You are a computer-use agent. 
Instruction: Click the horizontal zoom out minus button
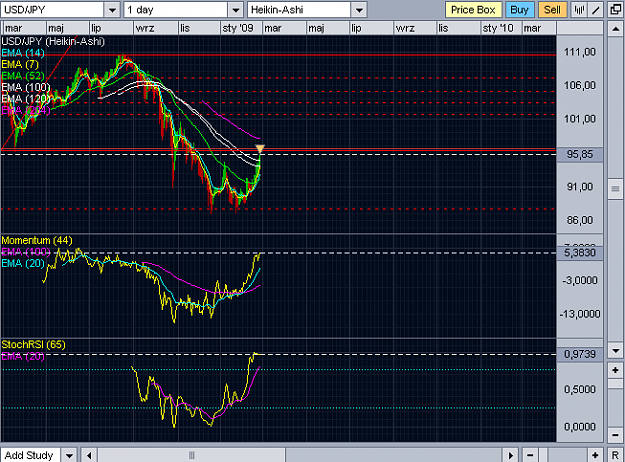coord(530,455)
